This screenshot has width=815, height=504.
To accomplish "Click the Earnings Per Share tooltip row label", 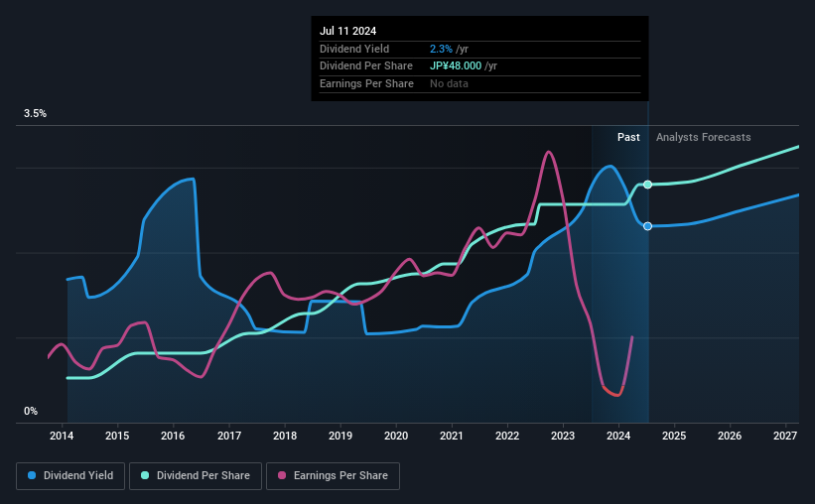I will (367, 83).
